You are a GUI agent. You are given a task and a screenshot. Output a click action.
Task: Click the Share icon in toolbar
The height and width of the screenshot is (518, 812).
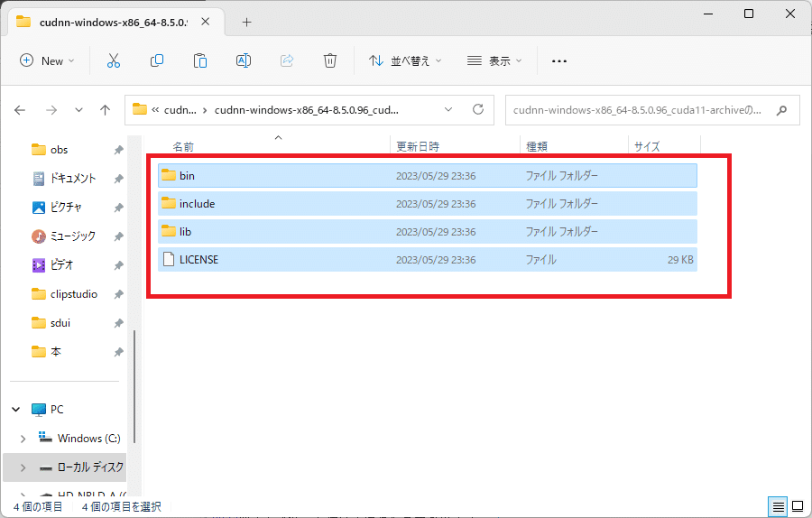(287, 60)
